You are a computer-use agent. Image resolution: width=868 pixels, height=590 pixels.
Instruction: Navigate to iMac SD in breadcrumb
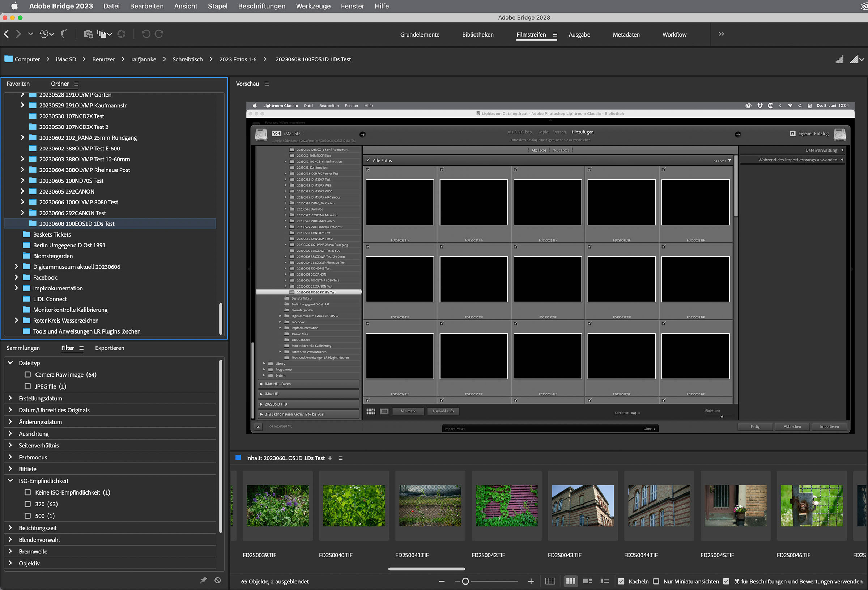click(x=66, y=59)
